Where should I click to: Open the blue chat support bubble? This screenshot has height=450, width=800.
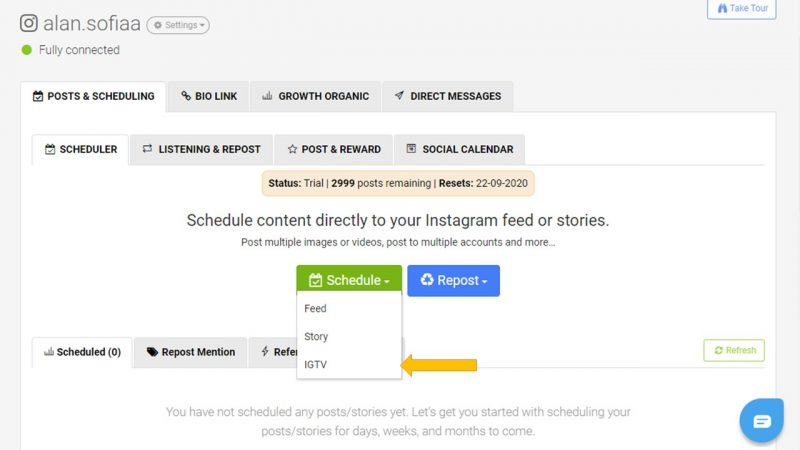(762, 420)
